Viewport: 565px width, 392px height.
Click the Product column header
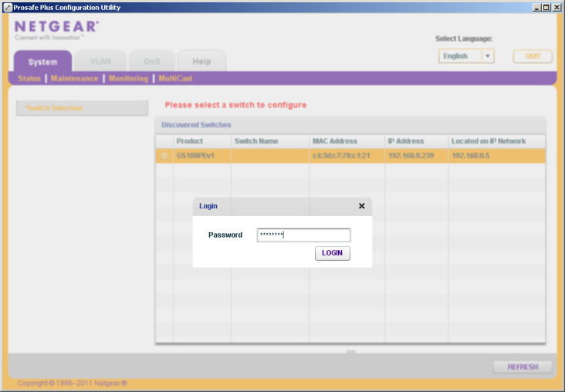pos(202,141)
